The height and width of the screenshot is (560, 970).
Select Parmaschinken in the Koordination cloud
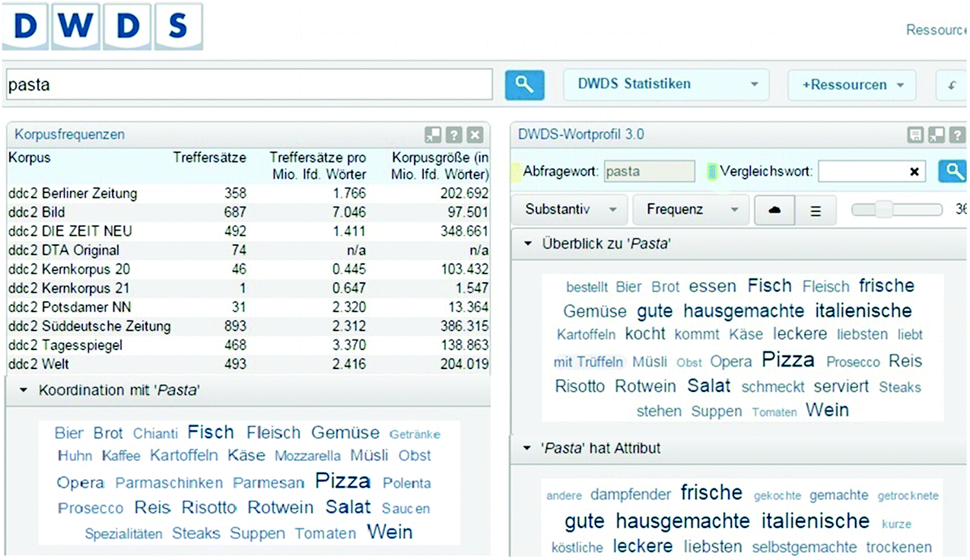(x=169, y=483)
